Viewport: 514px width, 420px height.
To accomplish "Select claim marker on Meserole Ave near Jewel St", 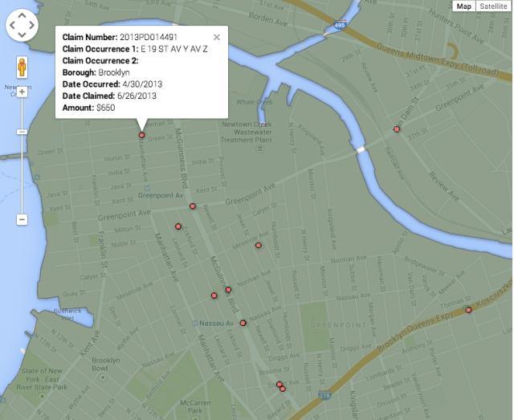I will point(259,245).
